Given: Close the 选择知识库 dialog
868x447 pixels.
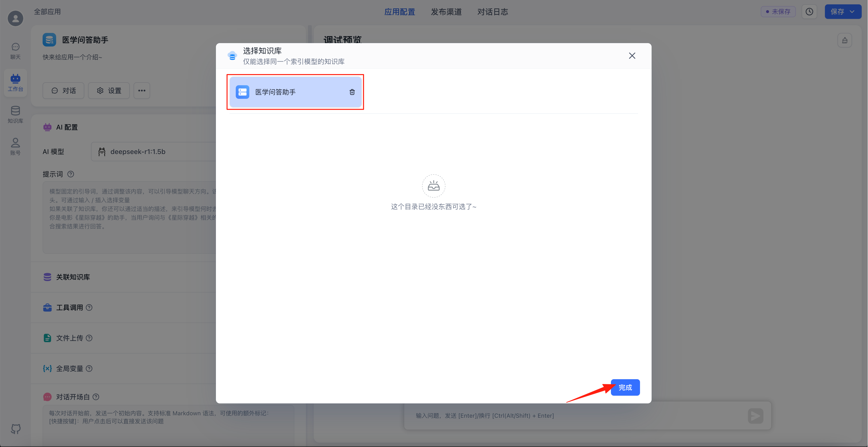Looking at the screenshot, I should pyautogui.click(x=632, y=56).
